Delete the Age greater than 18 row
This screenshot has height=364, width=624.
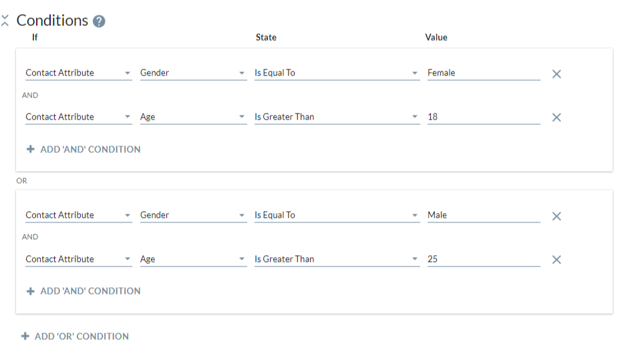557,118
